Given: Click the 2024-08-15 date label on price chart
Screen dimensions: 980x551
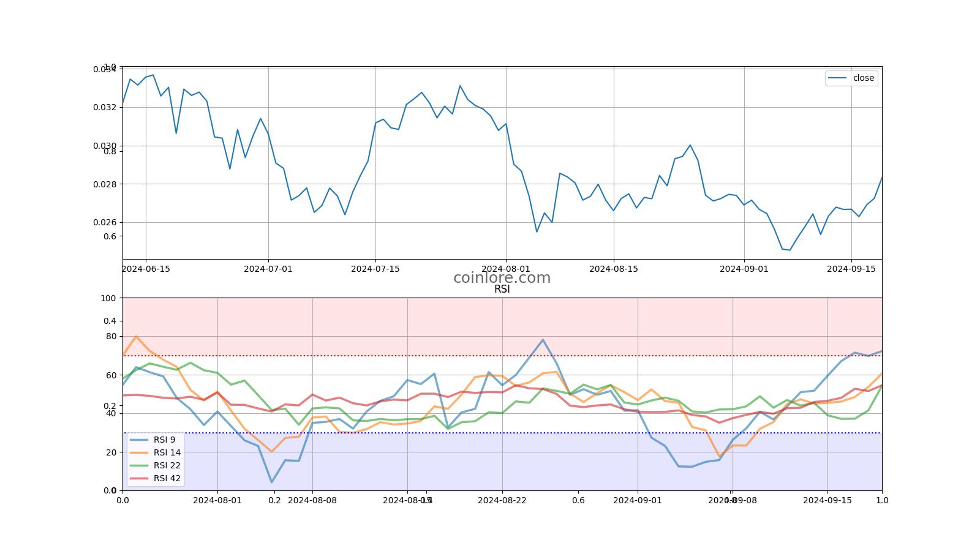Looking at the screenshot, I should click(614, 269).
